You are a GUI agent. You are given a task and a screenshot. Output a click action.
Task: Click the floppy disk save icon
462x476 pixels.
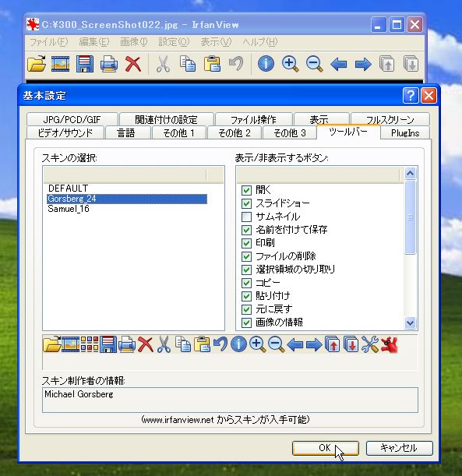[x=85, y=64]
